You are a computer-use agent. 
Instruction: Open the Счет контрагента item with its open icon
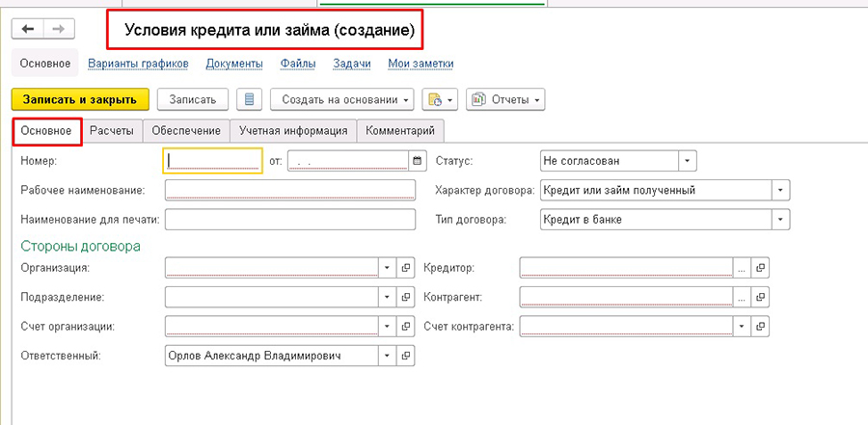pyautogui.click(x=761, y=327)
